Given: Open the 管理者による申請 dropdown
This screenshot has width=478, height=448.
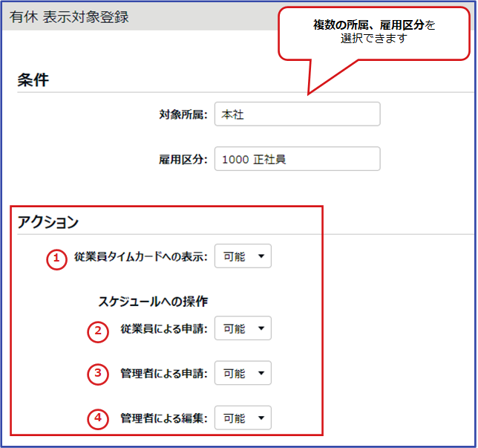Looking at the screenshot, I should pos(243,373).
